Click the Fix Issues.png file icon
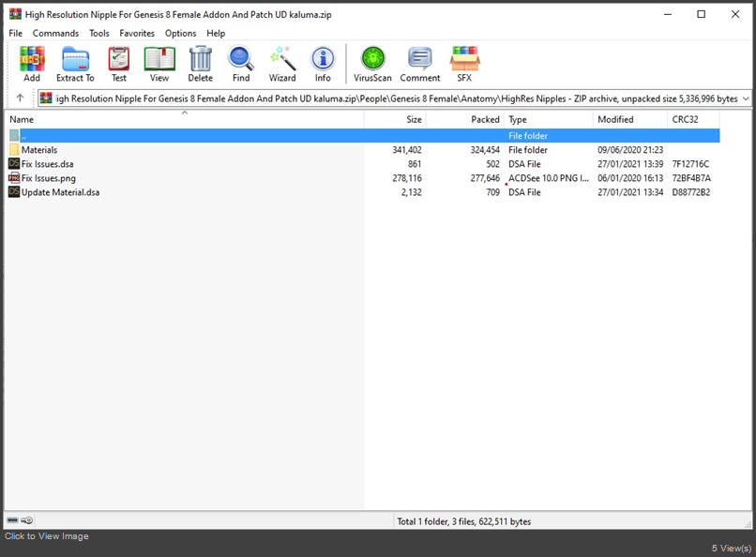Image resolution: width=756 pixels, height=557 pixels. (14, 178)
